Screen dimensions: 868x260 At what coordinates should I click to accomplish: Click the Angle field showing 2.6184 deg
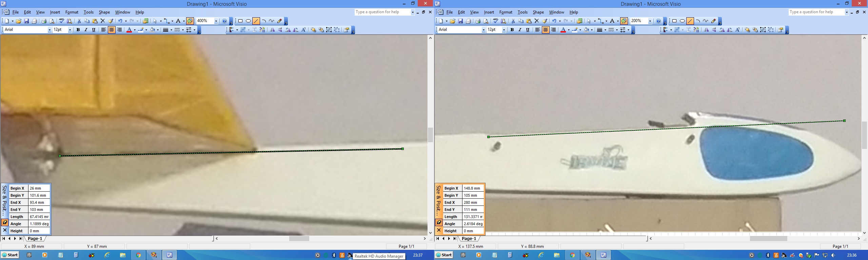click(473, 224)
